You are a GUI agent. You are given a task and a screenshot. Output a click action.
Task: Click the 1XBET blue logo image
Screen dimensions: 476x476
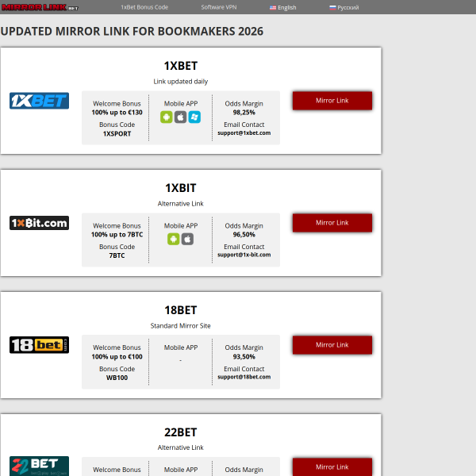(x=39, y=101)
